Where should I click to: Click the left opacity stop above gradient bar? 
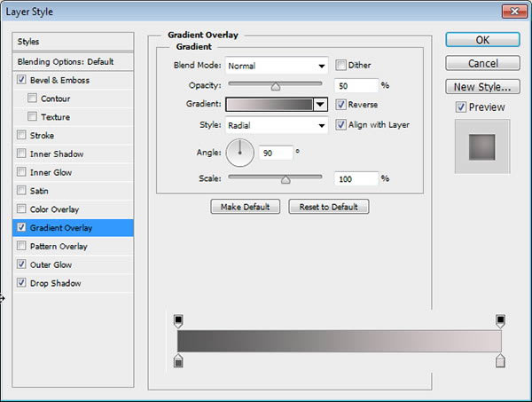pyautogui.click(x=178, y=321)
